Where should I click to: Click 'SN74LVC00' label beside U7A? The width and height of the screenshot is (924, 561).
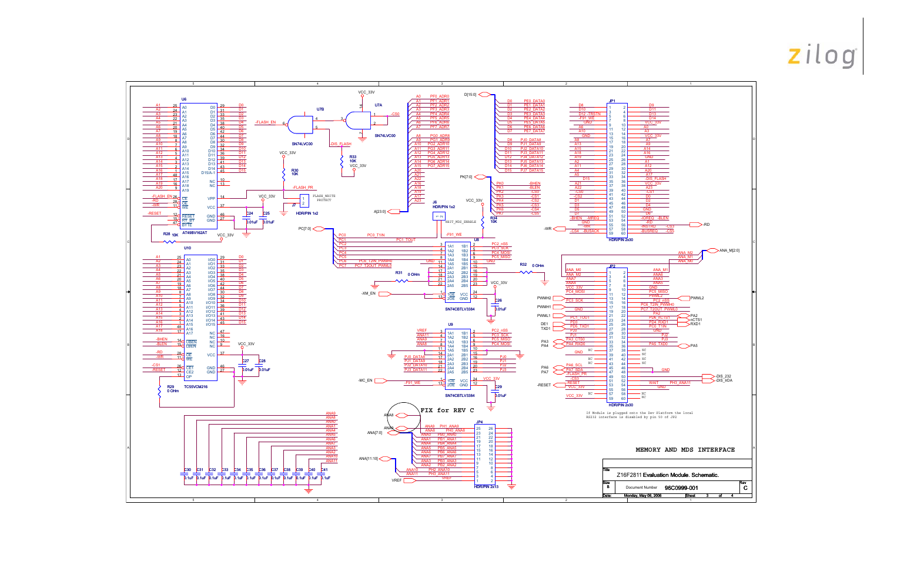click(385, 135)
